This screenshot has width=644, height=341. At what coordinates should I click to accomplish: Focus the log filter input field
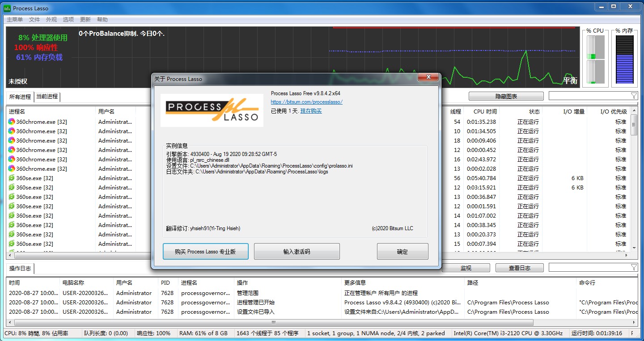point(589,267)
